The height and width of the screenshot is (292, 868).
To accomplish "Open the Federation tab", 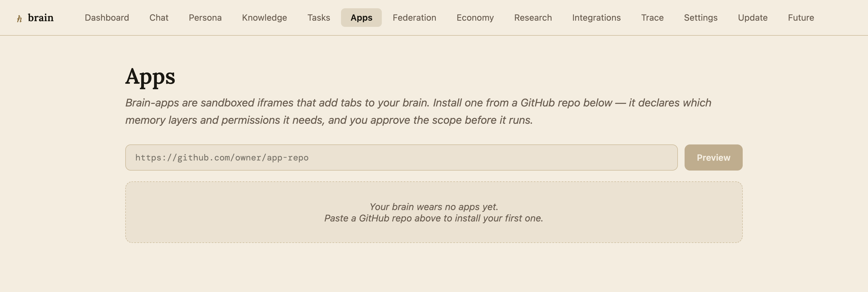I will tap(414, 18).
